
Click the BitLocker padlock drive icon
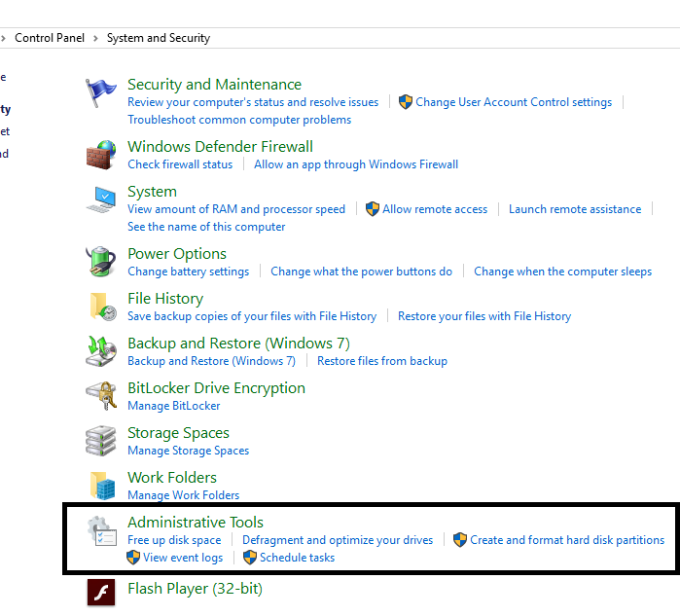[101, 396]
